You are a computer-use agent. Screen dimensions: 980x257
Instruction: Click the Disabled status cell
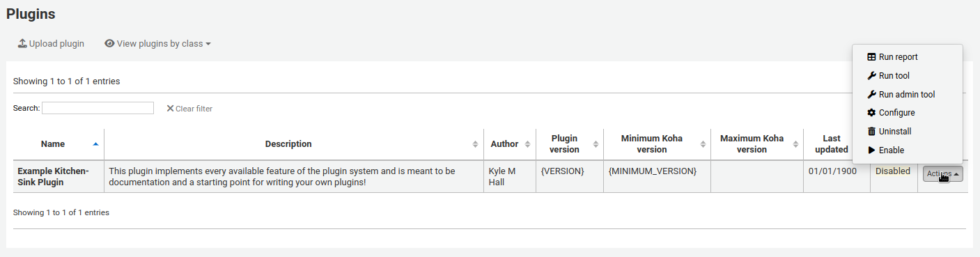tap(894, 177)
